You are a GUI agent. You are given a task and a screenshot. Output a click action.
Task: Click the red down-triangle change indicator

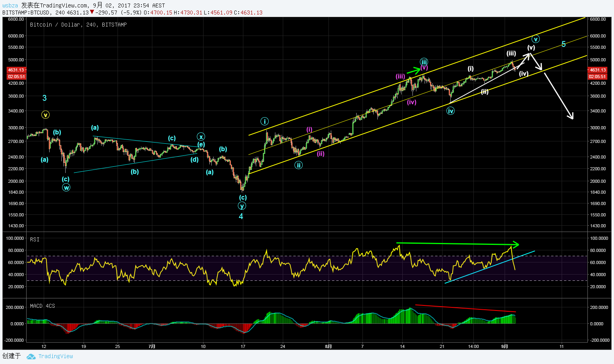coord(92,12)
